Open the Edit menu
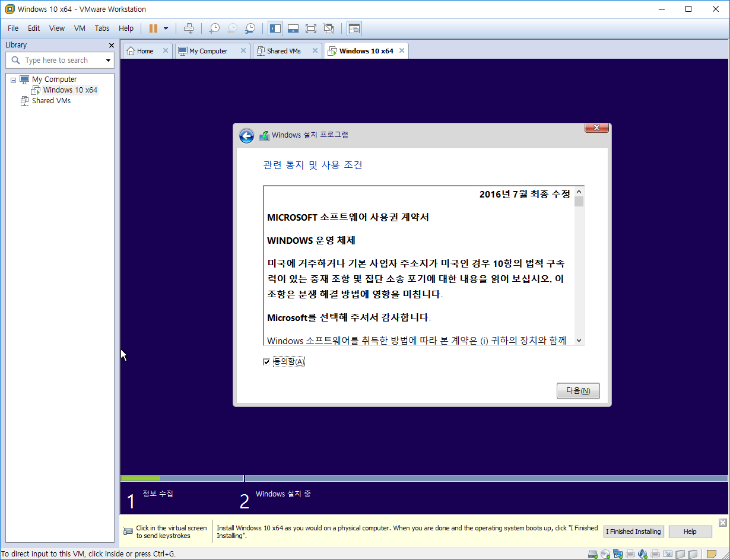This screenshot has height=560, width=730. 34,28
